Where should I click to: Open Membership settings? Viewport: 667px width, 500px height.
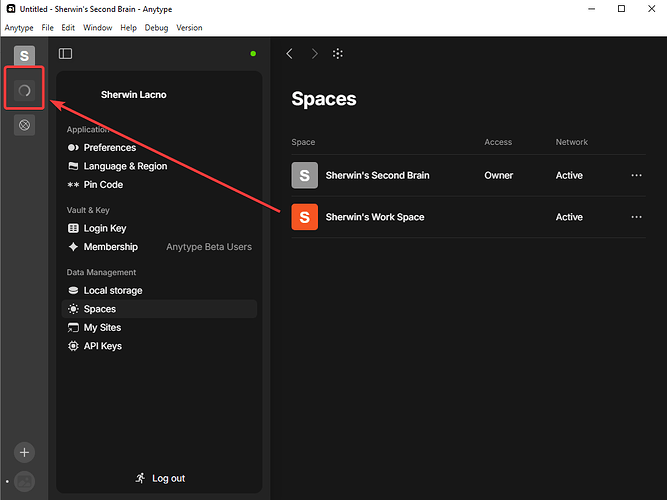[159, 247]
